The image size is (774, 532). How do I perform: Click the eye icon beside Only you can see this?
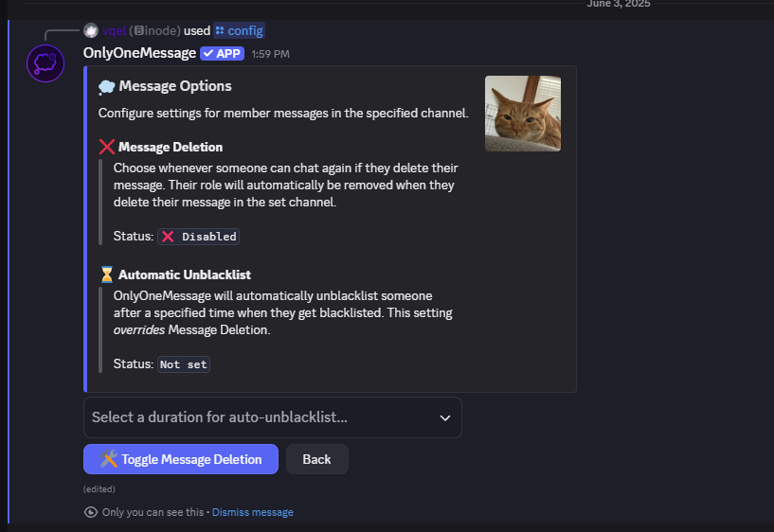click(91, 512)
